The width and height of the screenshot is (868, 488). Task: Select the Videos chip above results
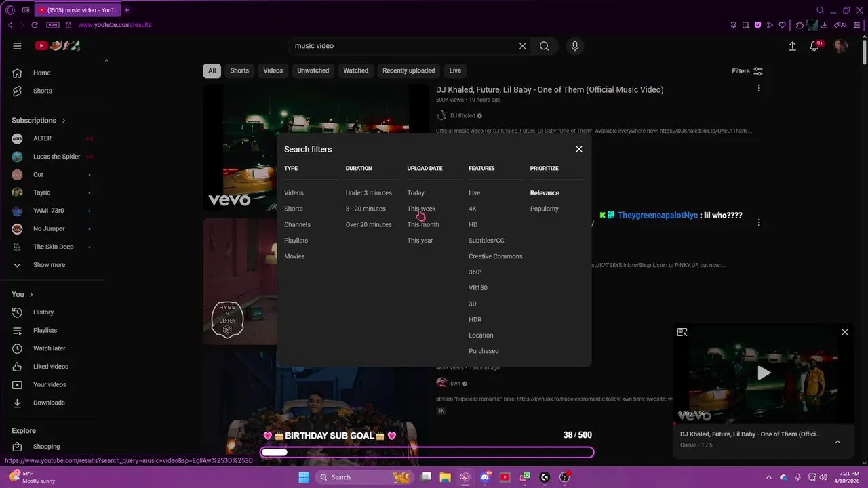click(273, 70)
